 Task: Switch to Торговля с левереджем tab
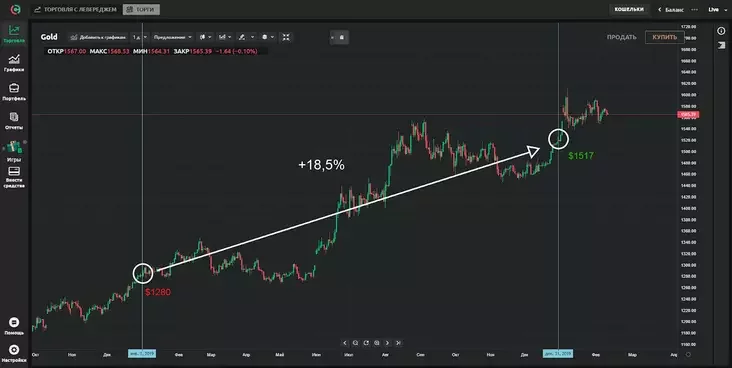click(75, 9)
